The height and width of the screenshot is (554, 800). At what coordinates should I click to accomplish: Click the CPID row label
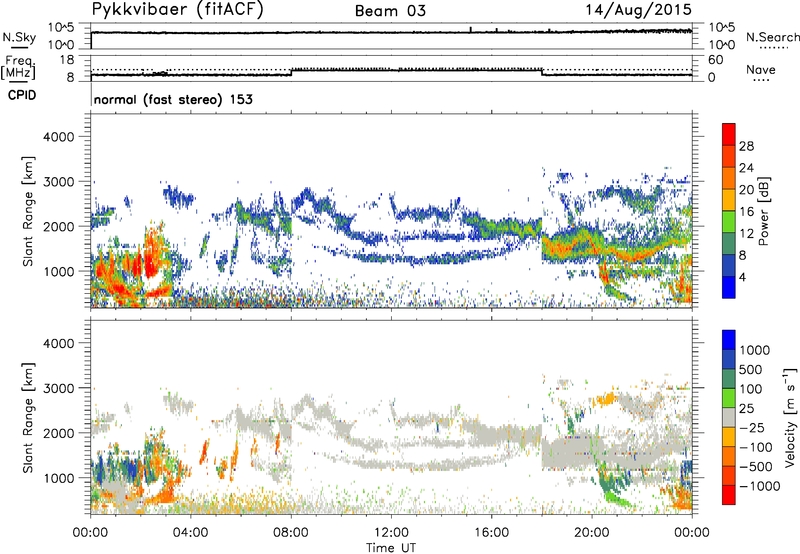click(x=22, y=95)
